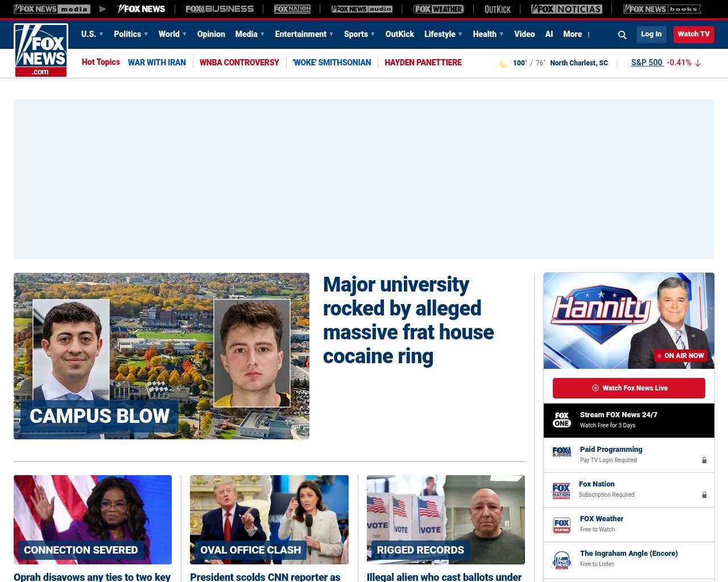The width and height of the screenshot is (728, 582).
Task: Select the 'WOKE' SMITHSONIAN hot topic
Action: click(x=332, y=63)
